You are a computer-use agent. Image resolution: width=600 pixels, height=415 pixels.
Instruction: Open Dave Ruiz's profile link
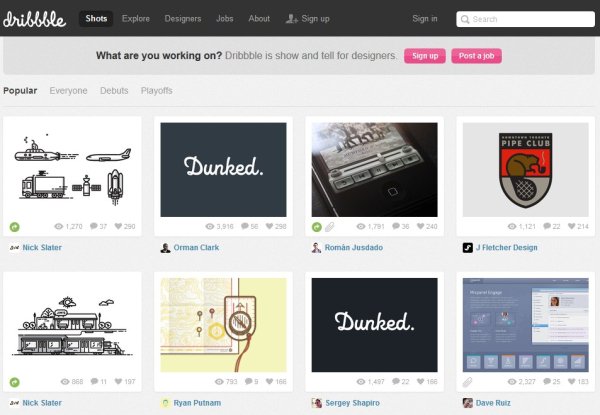493,403
